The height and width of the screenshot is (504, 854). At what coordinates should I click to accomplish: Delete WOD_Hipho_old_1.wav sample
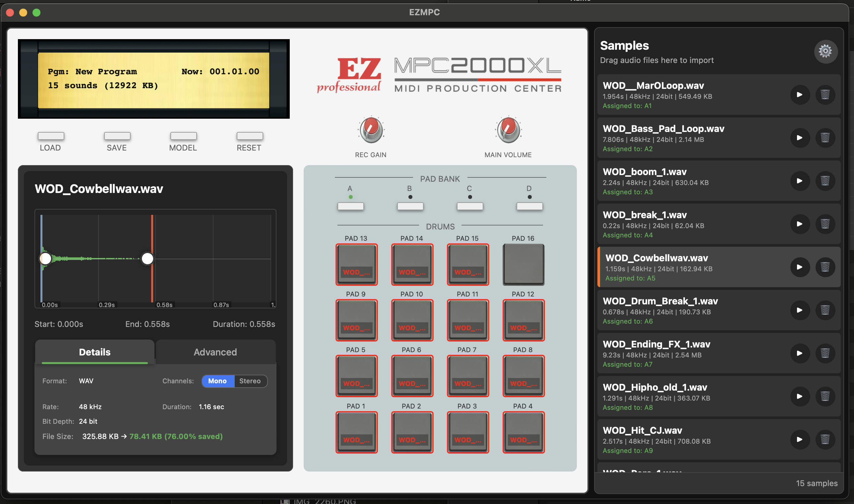[825, 396]
